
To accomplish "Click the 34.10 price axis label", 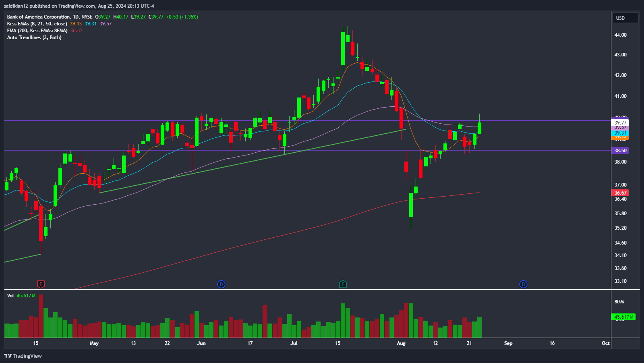I will click(620, 255).
